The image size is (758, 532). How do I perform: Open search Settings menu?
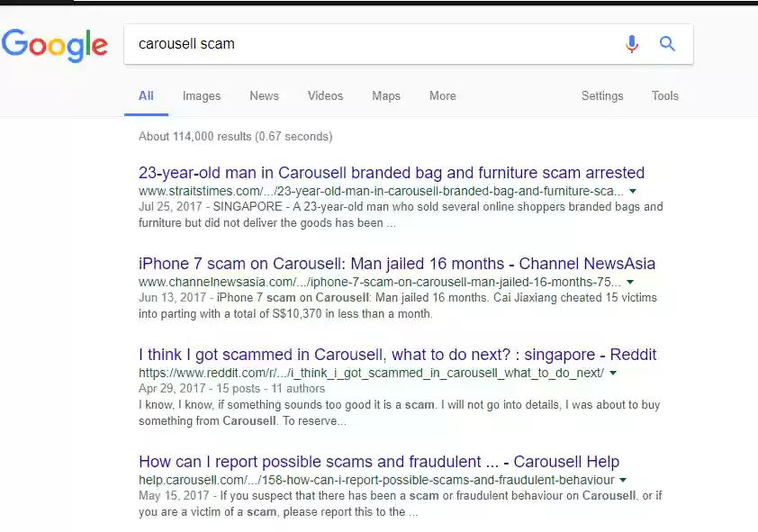[602, 95]
